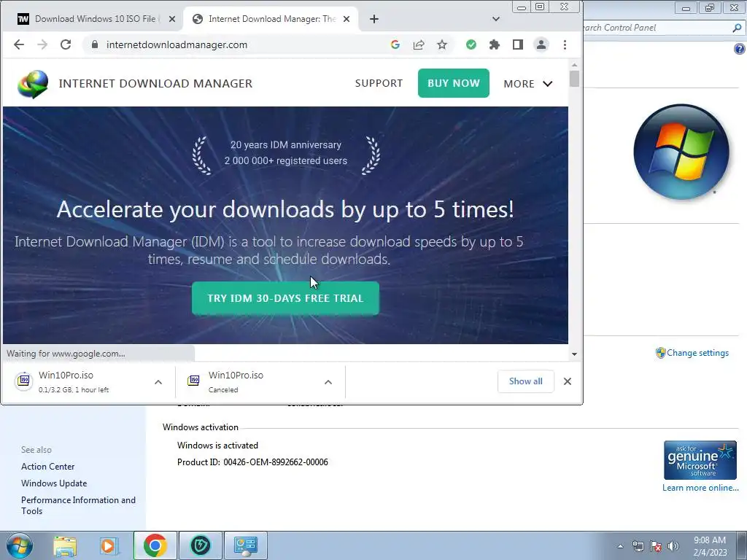Open a new tab with the plus button

(374, 19)
